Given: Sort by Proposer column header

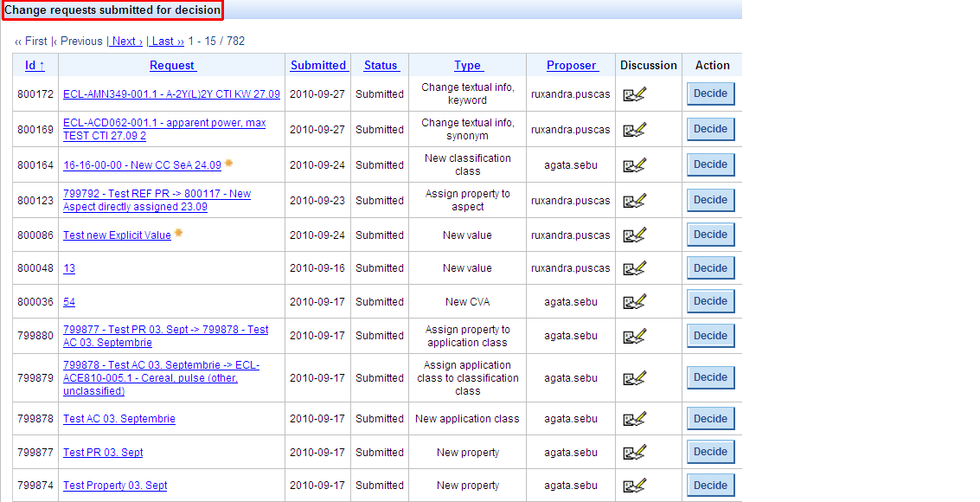Looking at the screenshot, I should 572,66.
